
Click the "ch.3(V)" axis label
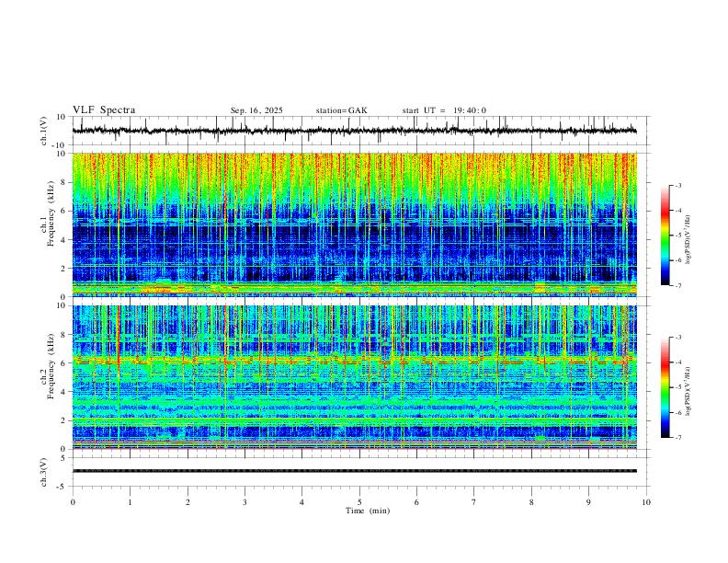coord(44,473)
